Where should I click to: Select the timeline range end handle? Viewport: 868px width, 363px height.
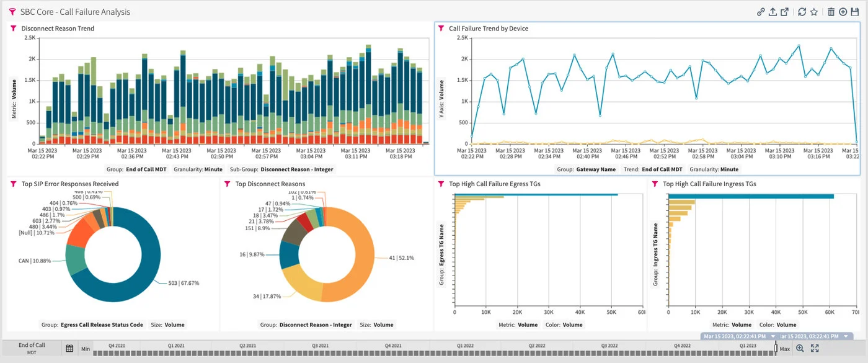[776, 349]
